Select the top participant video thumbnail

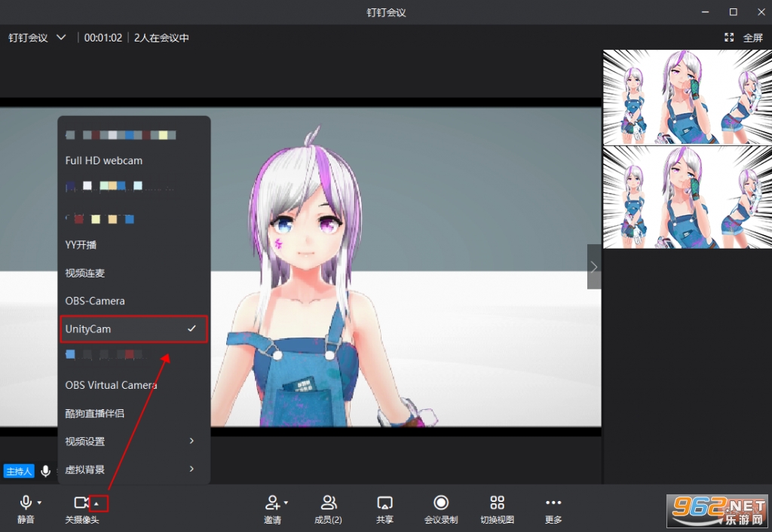click(x=688, y=97)
